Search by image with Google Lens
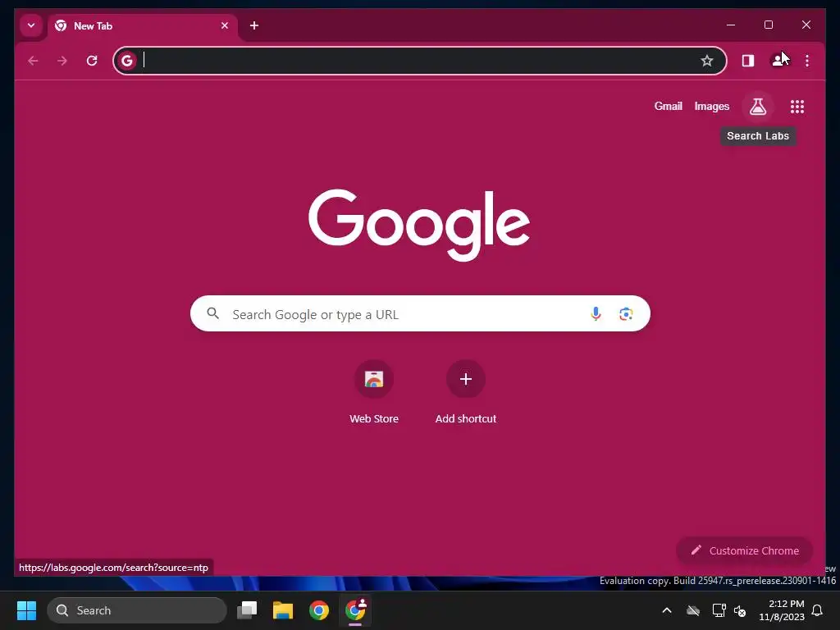840x630 pixels. [626, 313]
